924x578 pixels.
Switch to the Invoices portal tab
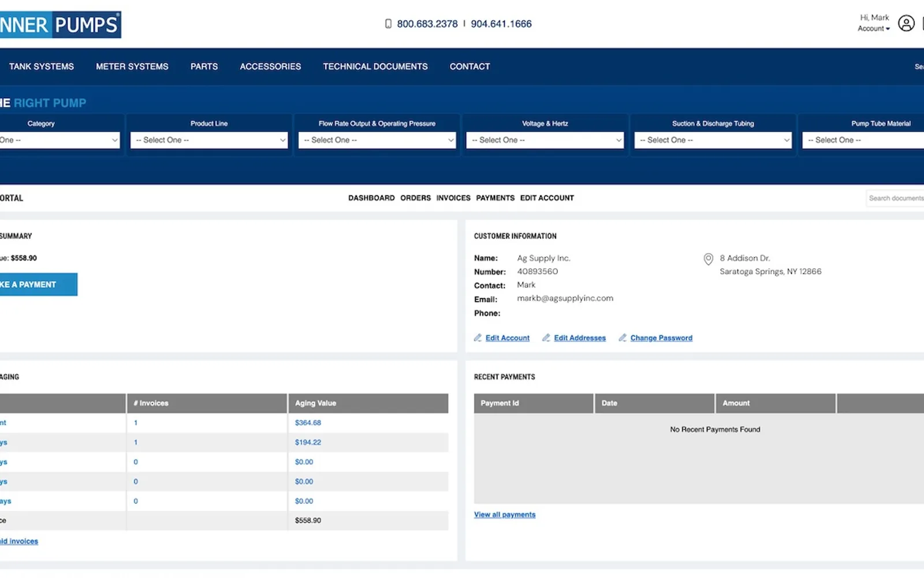click(x=453, y=198)
